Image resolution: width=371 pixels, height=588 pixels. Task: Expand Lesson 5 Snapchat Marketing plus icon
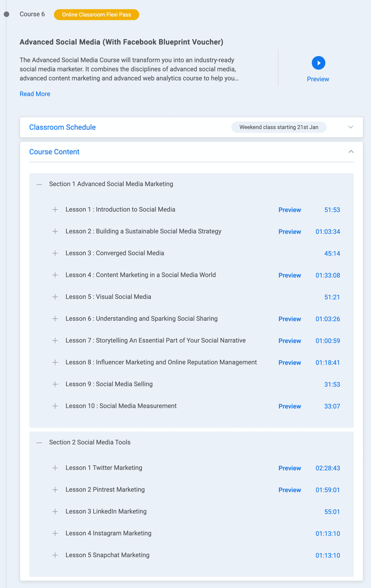(x=55, y=555)
